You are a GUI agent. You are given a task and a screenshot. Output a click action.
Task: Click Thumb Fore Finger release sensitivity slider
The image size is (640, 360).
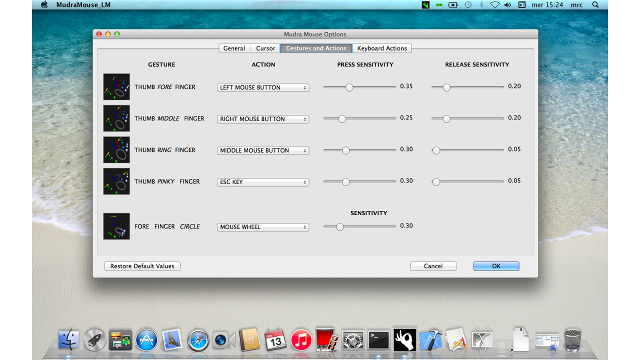[467, 87]
